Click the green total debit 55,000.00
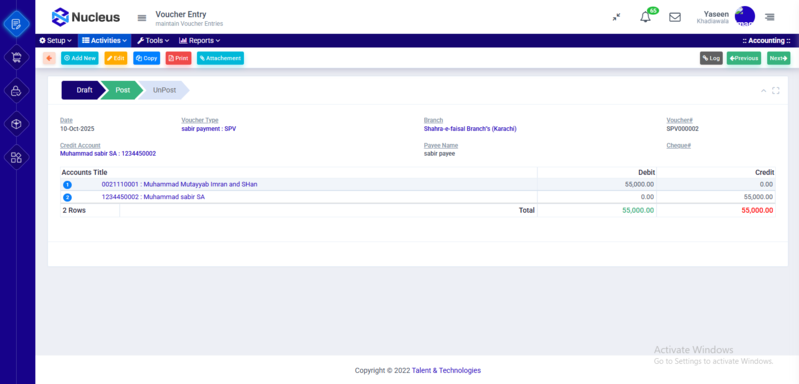This screenshot has height=384, width=799. [x=638, y=210]
